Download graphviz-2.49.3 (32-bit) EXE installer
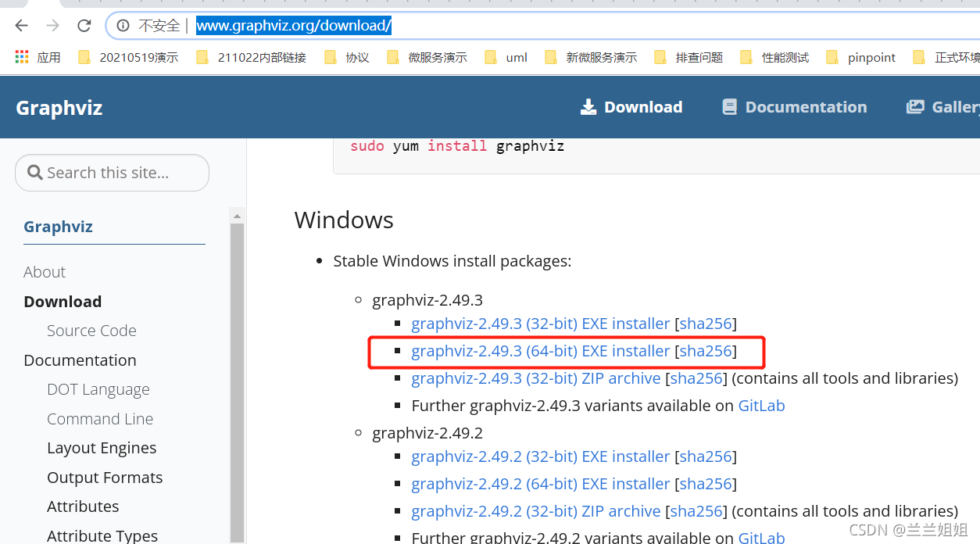This screenshot has height=544, width=980. [541, 324]
